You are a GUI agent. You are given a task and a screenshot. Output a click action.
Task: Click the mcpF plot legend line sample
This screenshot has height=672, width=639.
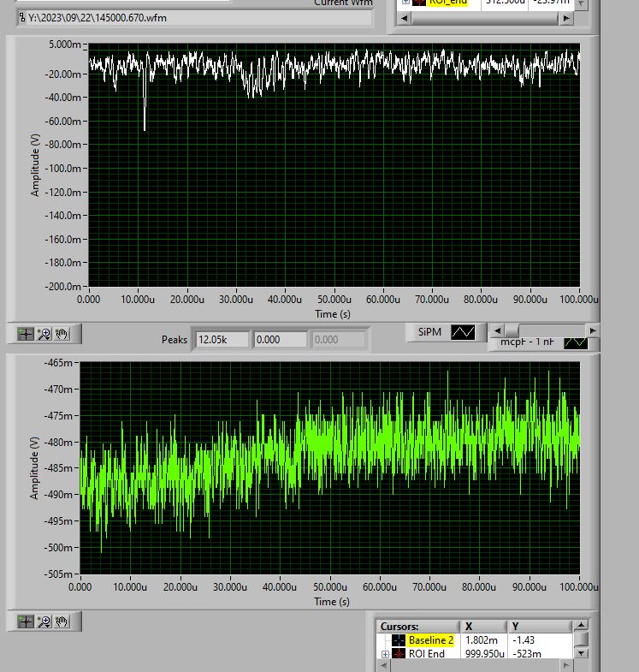pyautogui.click(x=575, y=342)
